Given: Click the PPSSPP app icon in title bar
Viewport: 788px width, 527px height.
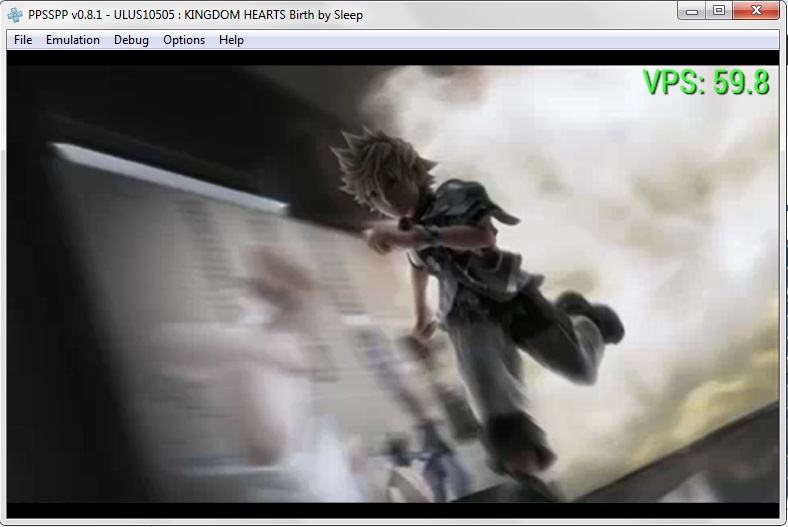Looking at the screenshot, I should coord(15,14).
